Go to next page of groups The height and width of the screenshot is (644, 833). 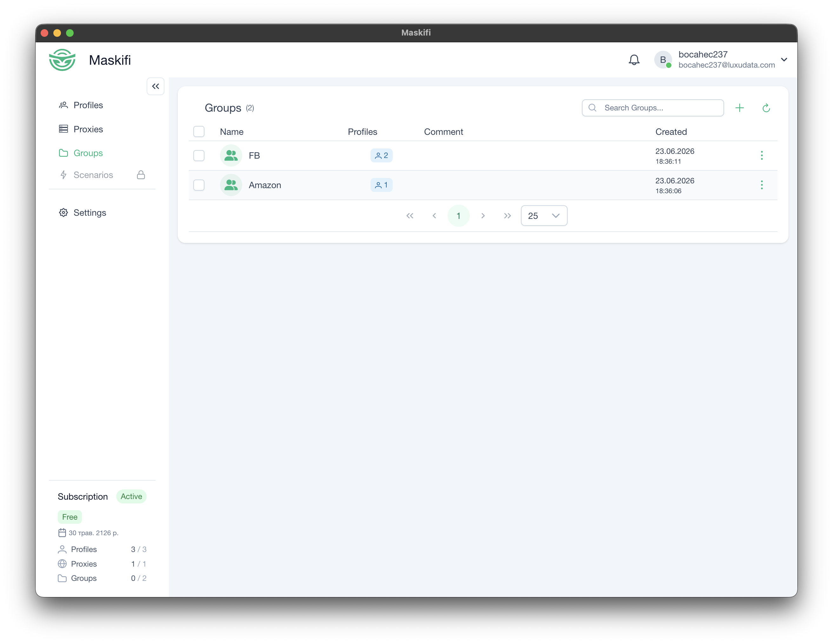(483, 216)
